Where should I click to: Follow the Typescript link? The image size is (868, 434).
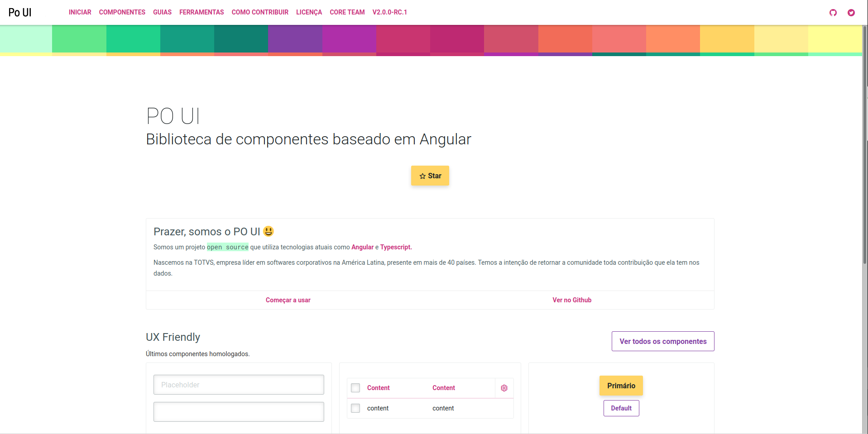coord(396,247)
